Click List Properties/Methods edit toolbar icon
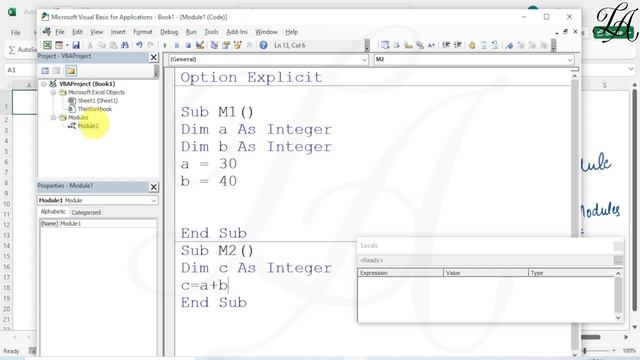The width and height of the screenshot is (640, 360). [385, 45]
